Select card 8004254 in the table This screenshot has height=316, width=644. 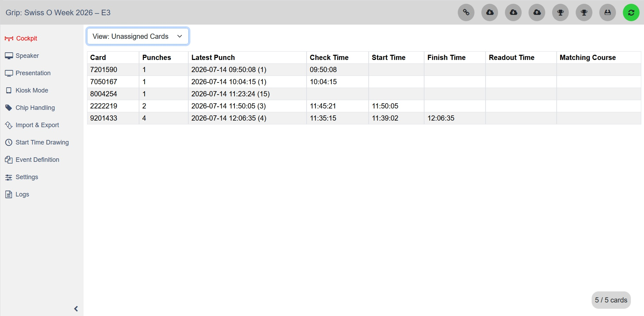pyautogui.click(x=104, y=94)
